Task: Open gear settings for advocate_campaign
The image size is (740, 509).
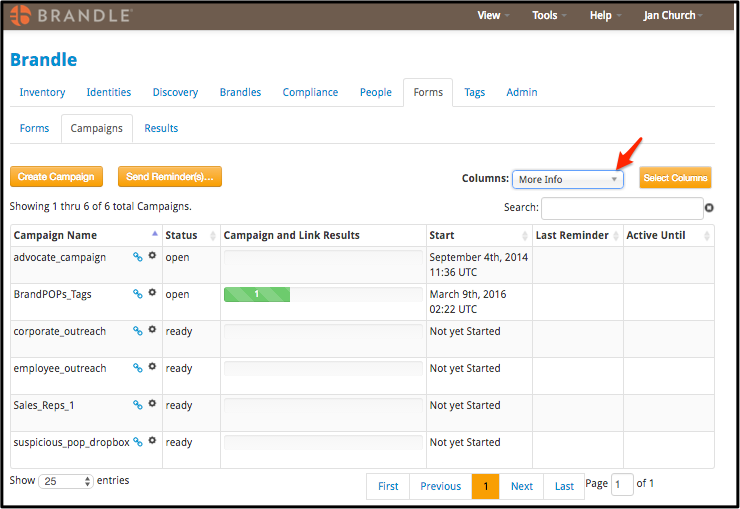Action: click(x=152, y=255)
